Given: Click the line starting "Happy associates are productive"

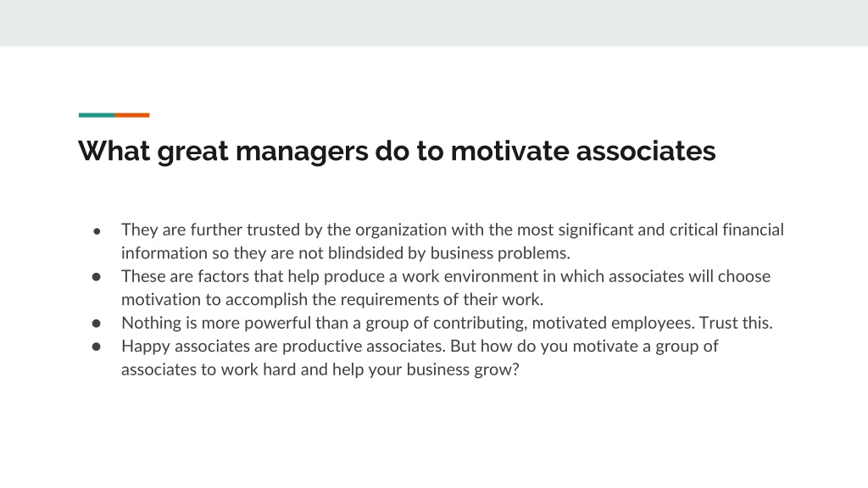Looking at the screenshot, I should click(420, 346).
